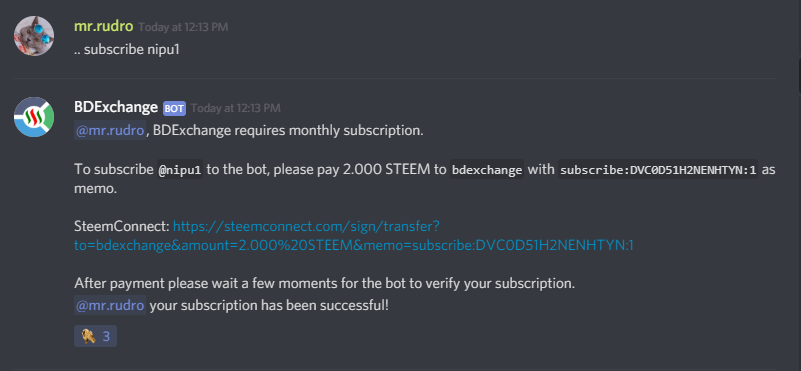
Task: Select the @nipu1 inline code text
Action: pyautogui.click(x=180, y=170)
